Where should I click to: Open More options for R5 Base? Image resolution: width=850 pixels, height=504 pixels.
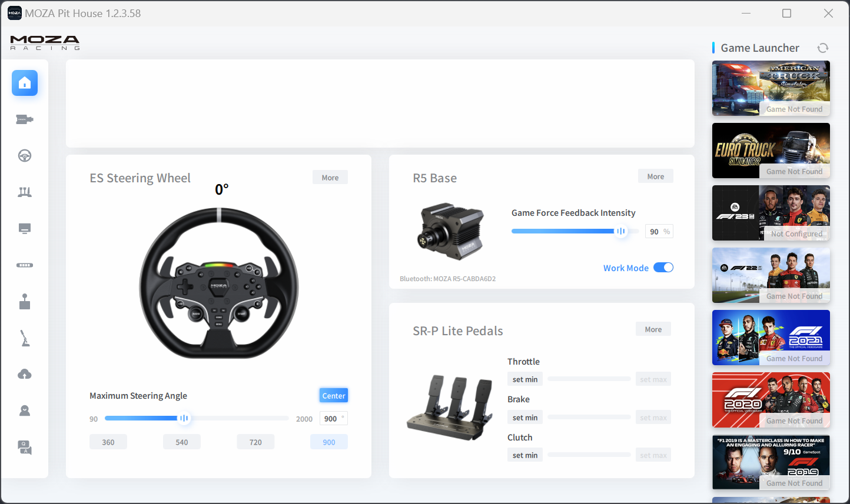click(655, 175)
